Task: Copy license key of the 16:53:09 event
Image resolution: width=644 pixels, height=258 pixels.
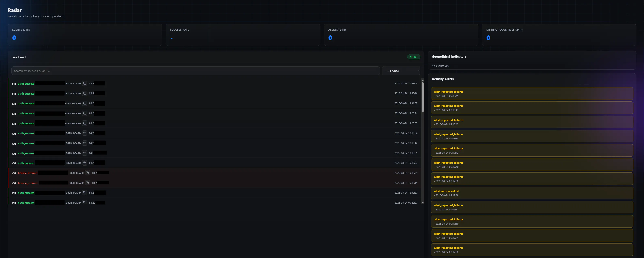Action: [85, 83]
